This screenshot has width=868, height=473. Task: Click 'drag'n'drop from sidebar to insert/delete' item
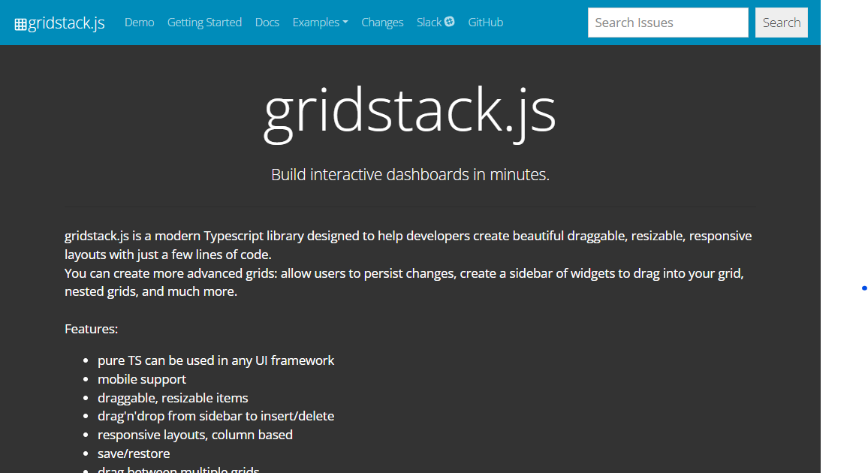point(216,415)
